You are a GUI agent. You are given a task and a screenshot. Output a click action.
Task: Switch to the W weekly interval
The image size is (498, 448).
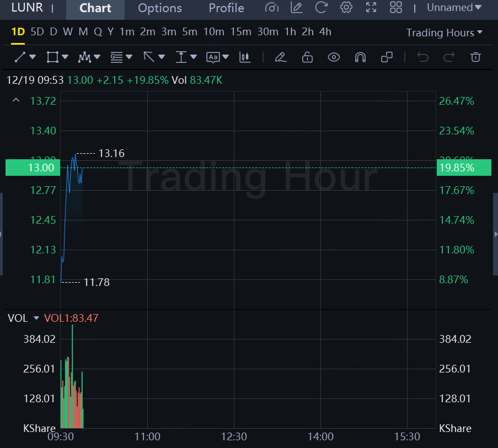[68, 32]
